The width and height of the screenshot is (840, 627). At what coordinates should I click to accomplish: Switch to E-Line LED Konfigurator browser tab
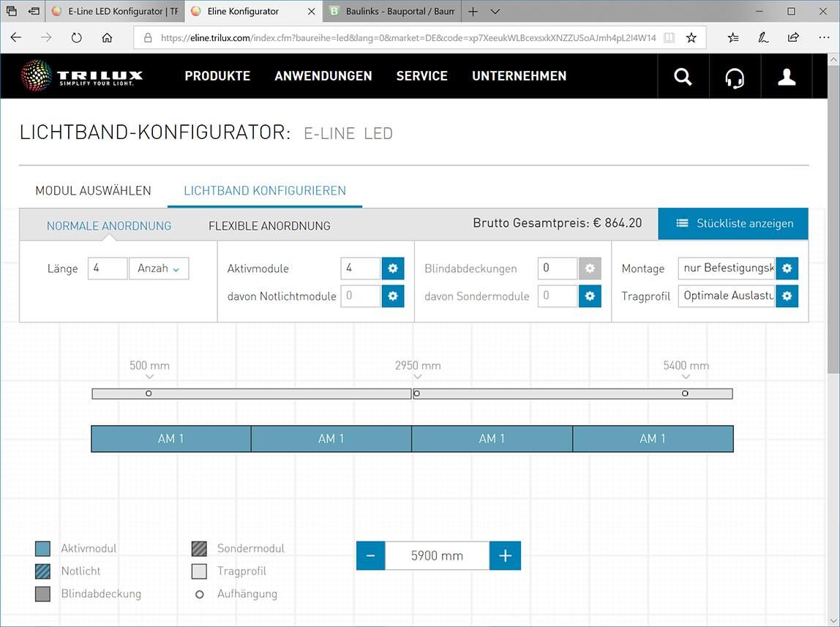(115, 11)
